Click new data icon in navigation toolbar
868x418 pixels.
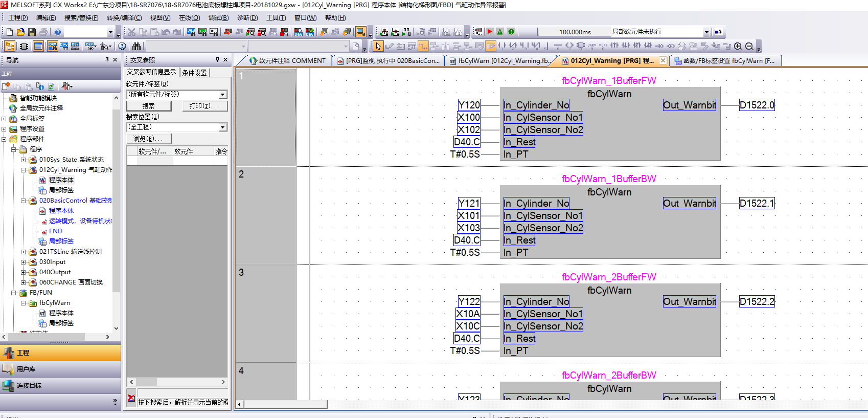point(6,86)
